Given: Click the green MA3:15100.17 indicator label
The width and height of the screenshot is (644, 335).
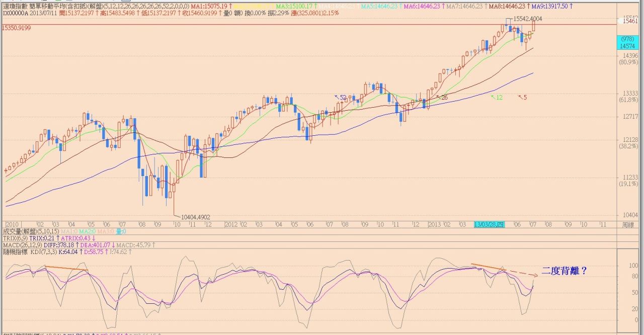Looking at the screenshot, I should [x=295, y=7].
